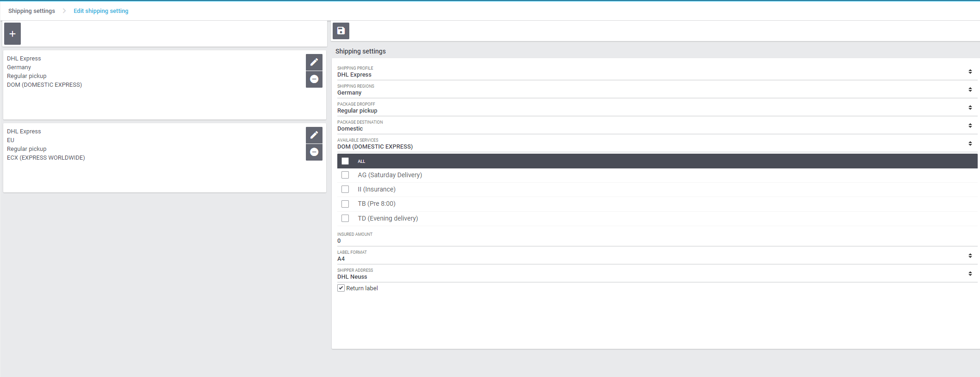The height and width of the screenshot is (377, 980).
Task: Open the Available Services dropdown
Action: point(657,144)
